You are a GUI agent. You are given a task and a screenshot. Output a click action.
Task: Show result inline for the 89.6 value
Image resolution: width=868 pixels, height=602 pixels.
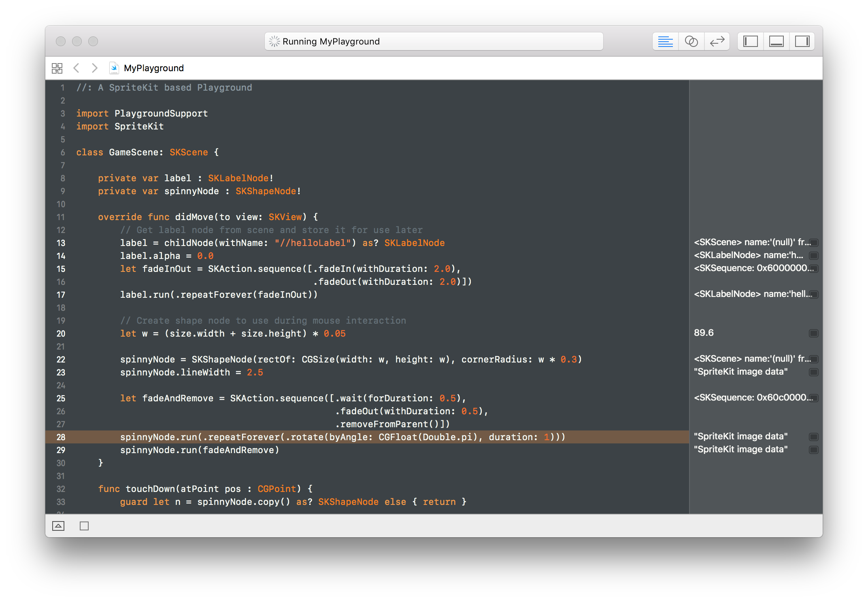[813, 333]
